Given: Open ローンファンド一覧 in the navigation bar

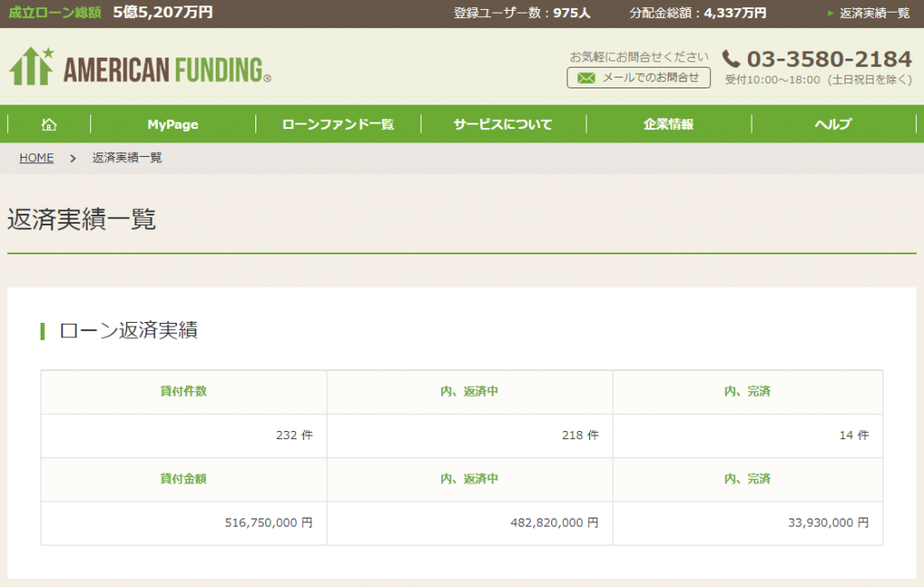Looking at the screenshot, I should click(x=337, y=124).
